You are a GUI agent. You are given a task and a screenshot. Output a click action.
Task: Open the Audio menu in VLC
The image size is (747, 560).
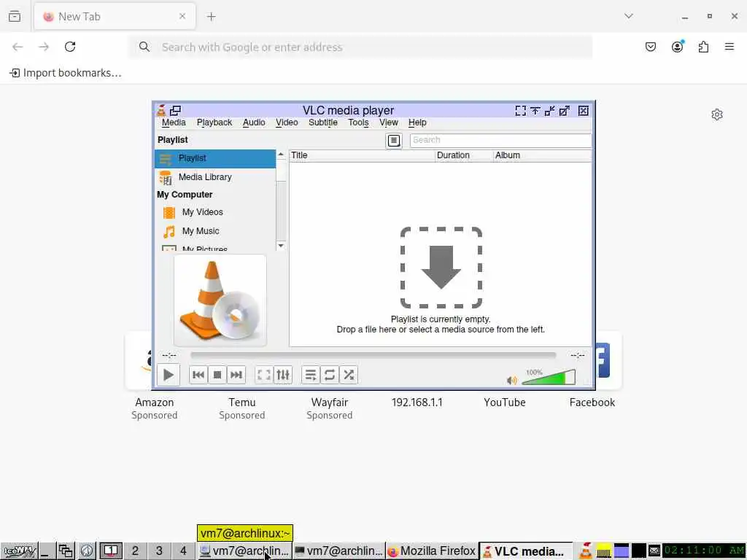pos(254,122)
